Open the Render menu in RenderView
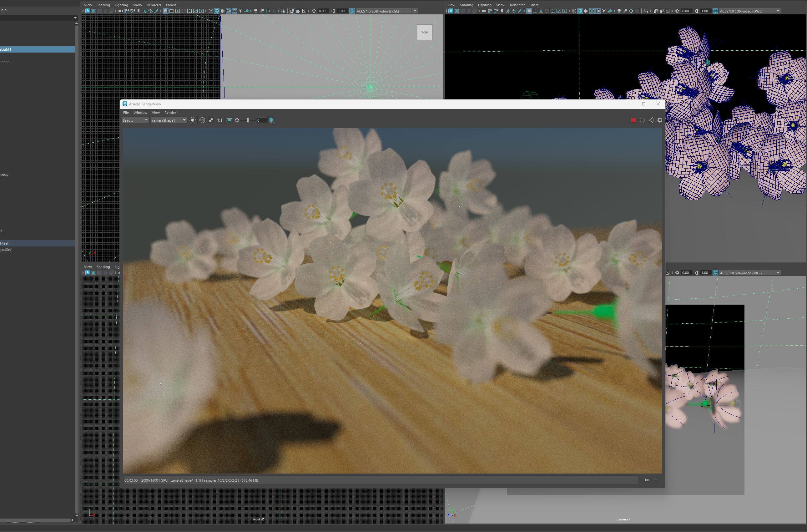 click(x=170, y=113)
